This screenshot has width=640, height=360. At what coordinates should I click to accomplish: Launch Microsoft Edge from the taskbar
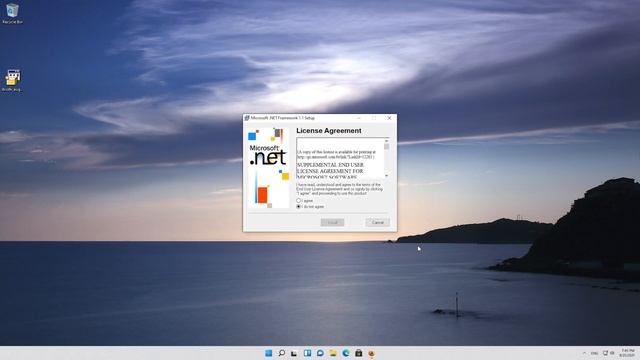pos(346,353)
